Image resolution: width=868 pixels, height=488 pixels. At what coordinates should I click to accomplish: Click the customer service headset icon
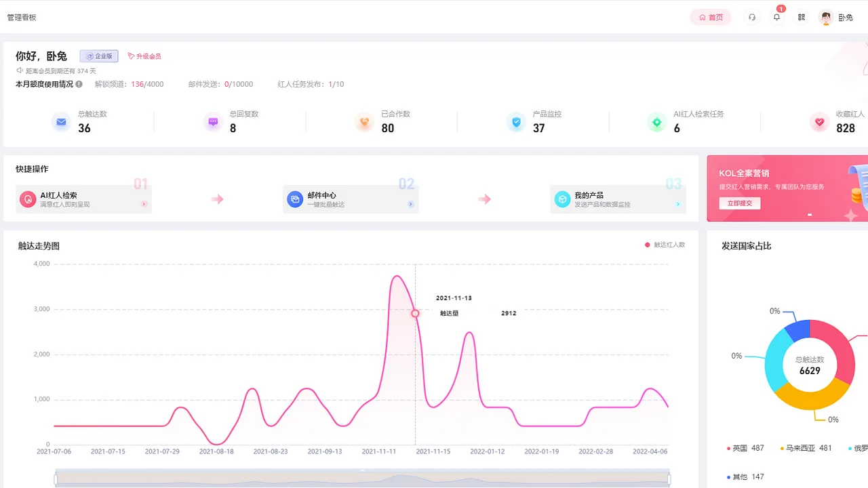(751, 18)
